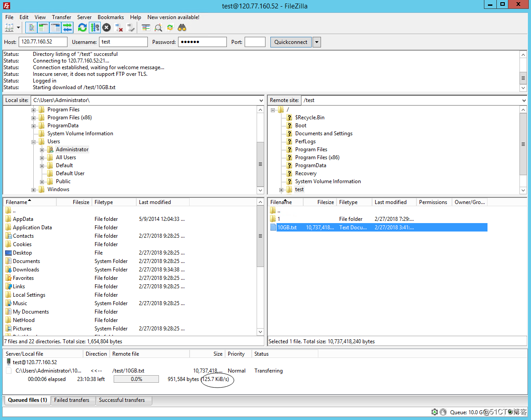The image size is (531, 420).
Task: Open the Bookmarks menu
Action: click(111, 17)
